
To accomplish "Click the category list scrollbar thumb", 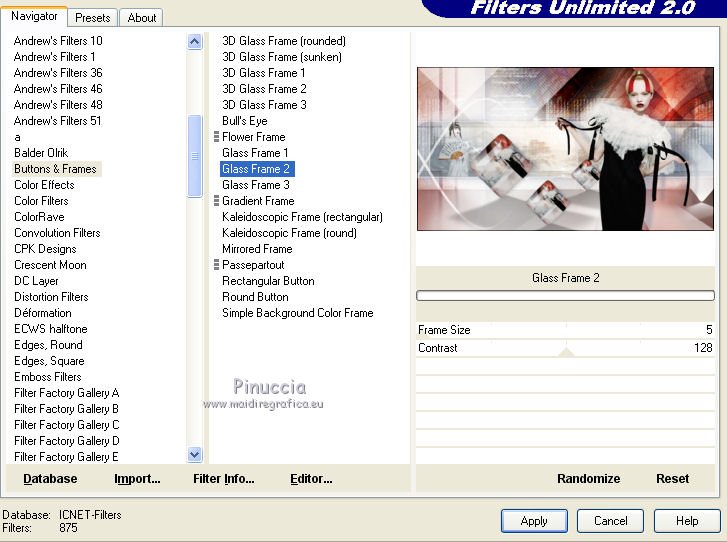I will pyautogui.click(x=195, y=156).
